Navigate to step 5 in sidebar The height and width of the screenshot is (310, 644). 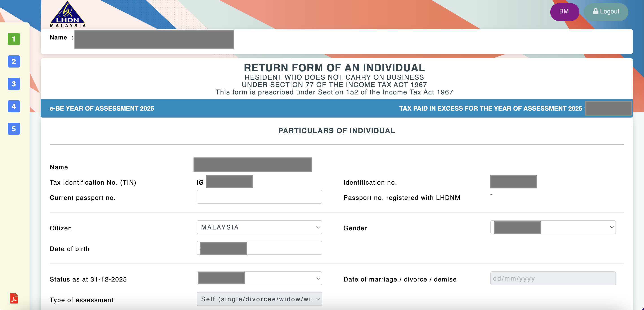pyautogui.click(x=14, y=129)
